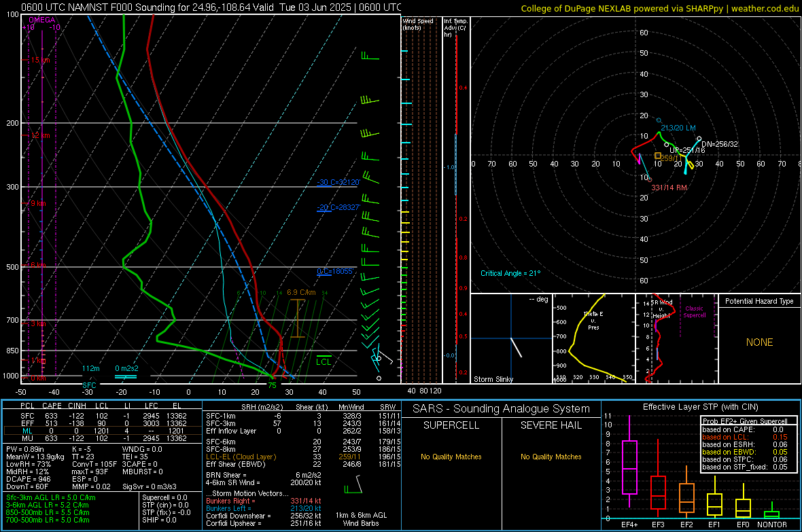Select the -20 C=28327' level label

tap(338, 207)
